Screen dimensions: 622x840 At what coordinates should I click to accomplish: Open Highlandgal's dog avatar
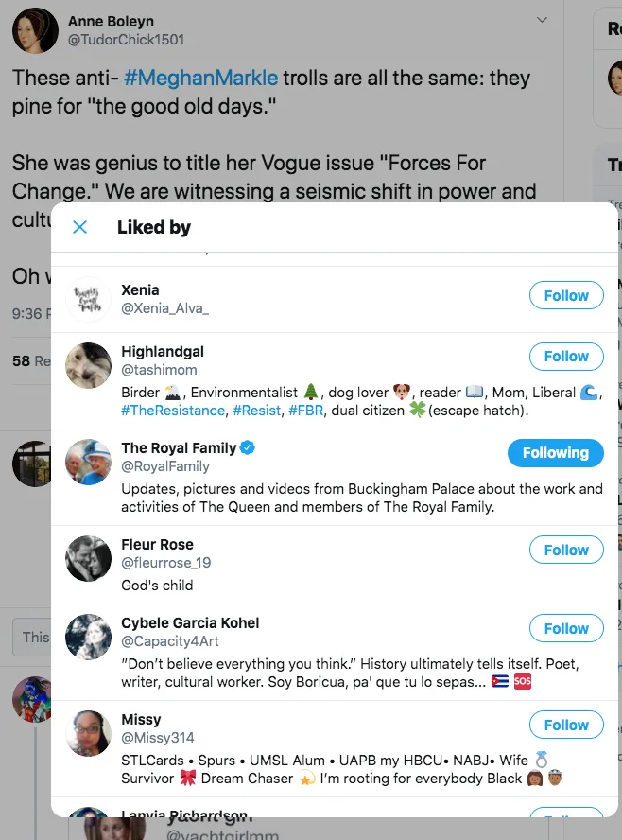click(x=88, y=365)
